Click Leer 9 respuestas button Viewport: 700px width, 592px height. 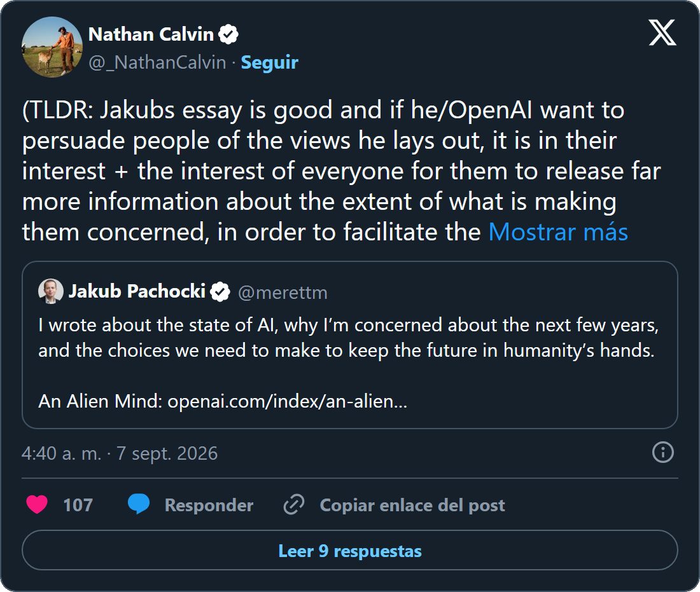coord(350,550)
